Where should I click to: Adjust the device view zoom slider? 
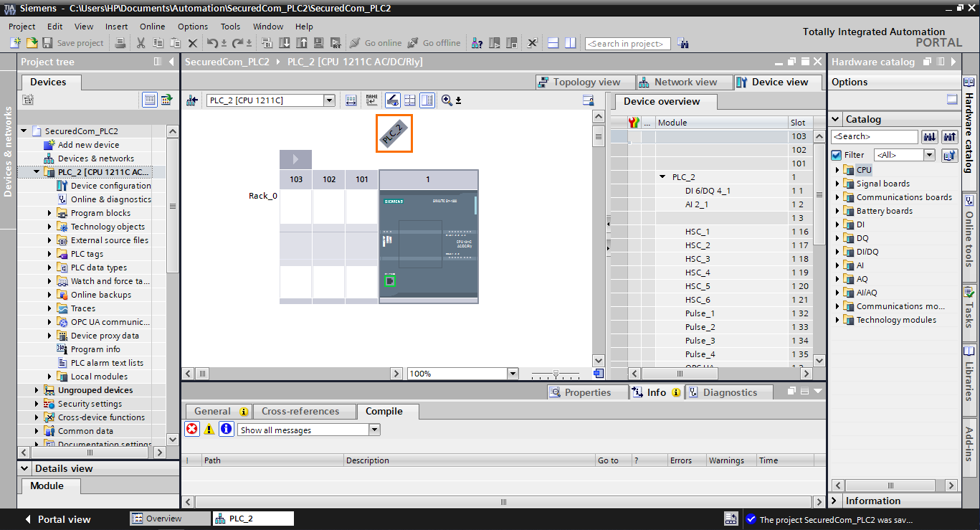coord(556,374)
